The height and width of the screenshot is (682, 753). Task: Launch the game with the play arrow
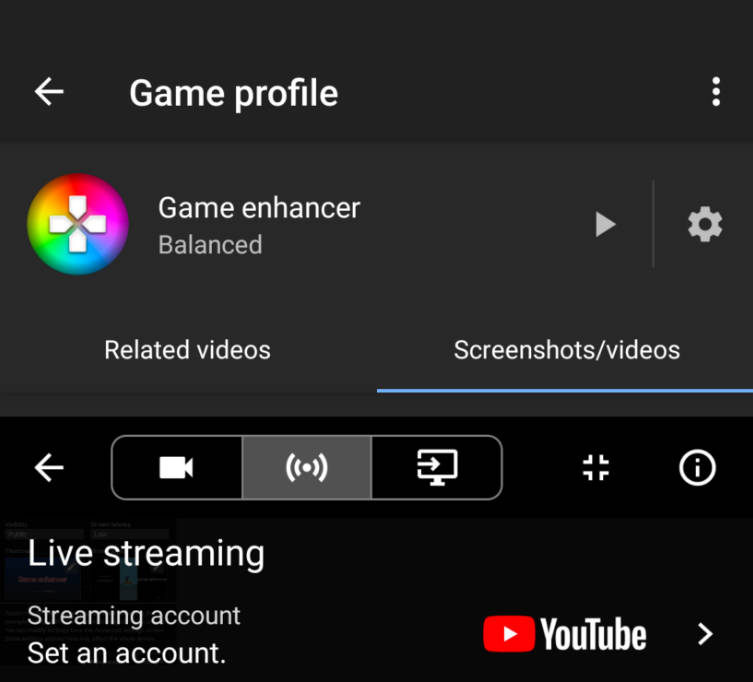605,224
